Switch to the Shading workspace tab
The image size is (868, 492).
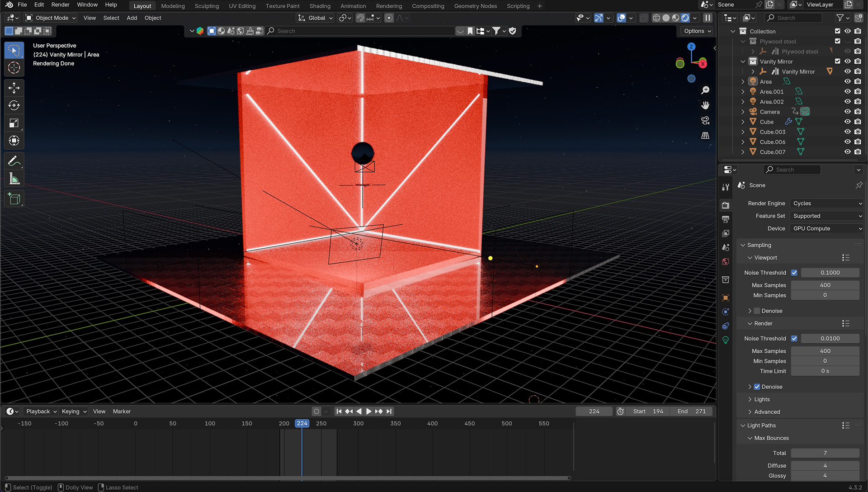(x=320, y=6)
